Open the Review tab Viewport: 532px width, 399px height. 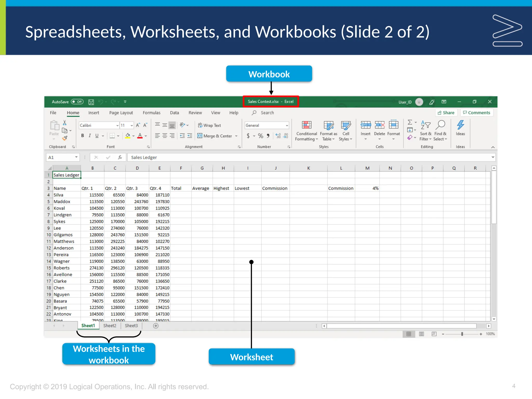pyautogui.click(x=195, y=113)
